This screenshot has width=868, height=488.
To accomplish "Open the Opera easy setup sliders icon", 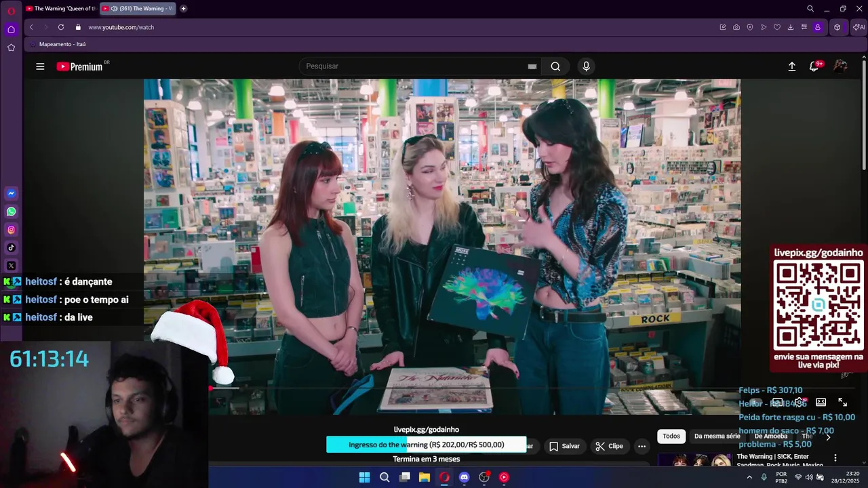I will click(x=804, y=27).
